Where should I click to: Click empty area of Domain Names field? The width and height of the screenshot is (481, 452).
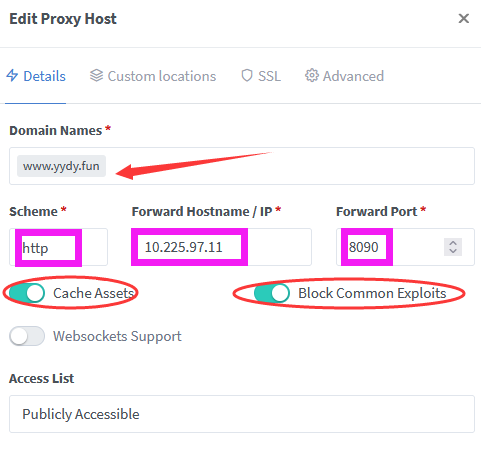(x=333, y=166)
